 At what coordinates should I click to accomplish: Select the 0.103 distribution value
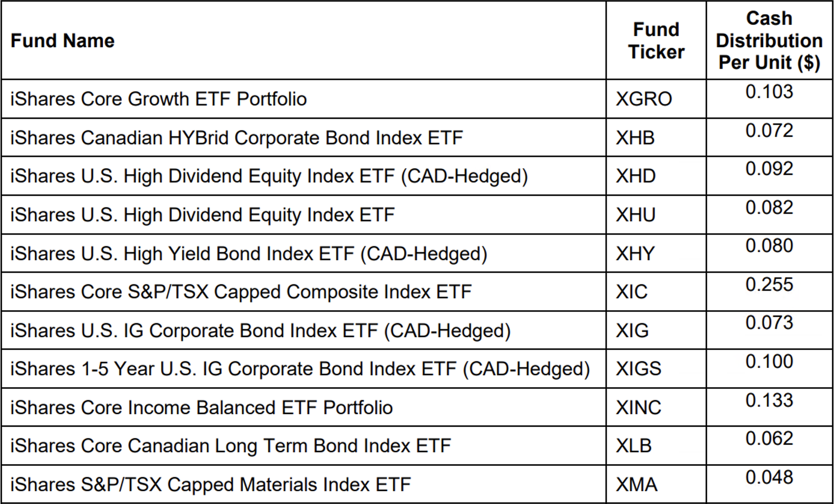click(x=769, y=92)
